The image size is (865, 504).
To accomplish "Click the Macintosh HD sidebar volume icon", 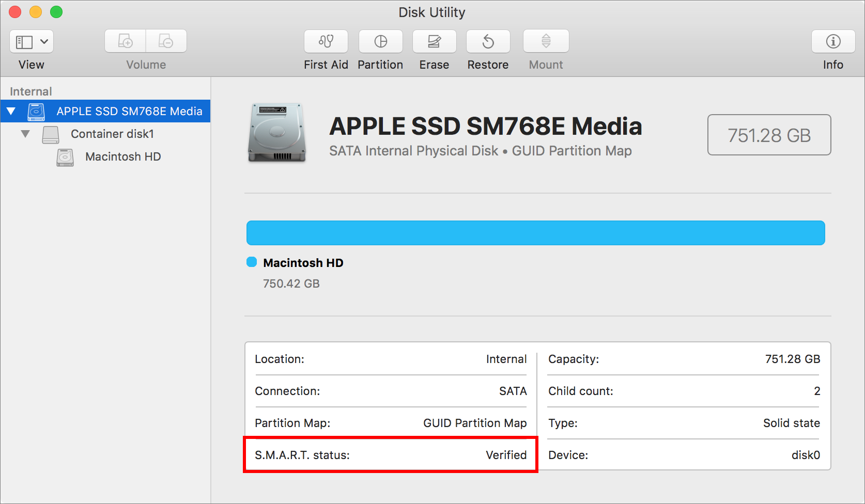I will click(x=65, y=157).
